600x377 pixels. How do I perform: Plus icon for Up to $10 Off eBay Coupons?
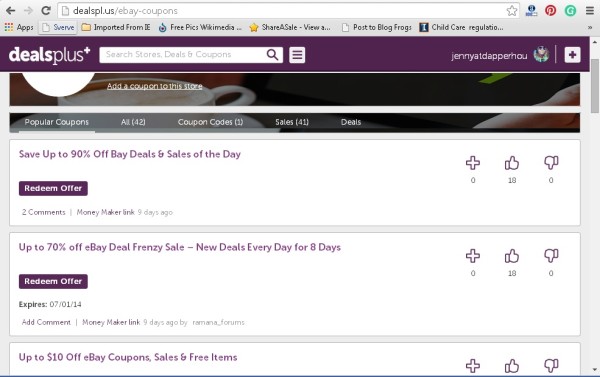473,366
